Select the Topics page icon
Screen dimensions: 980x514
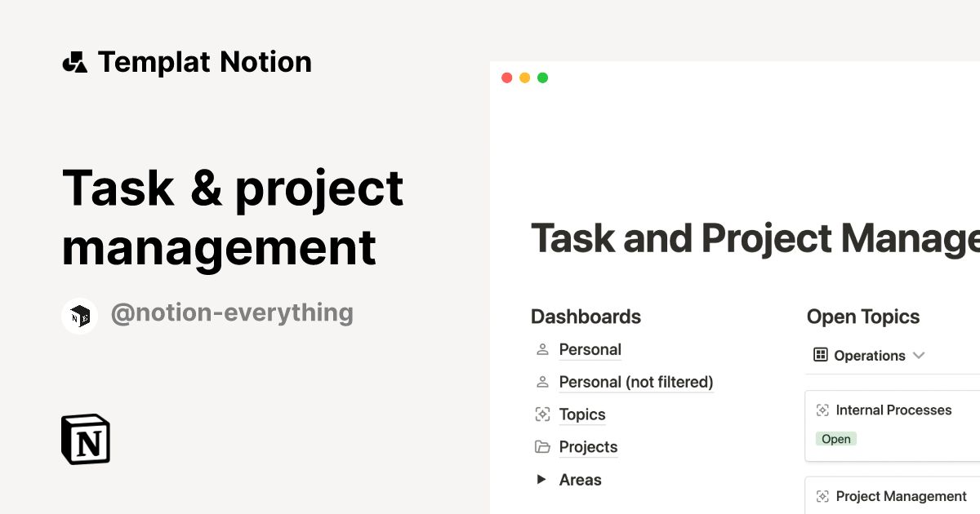pyautogui.click(x=541, y=414)
